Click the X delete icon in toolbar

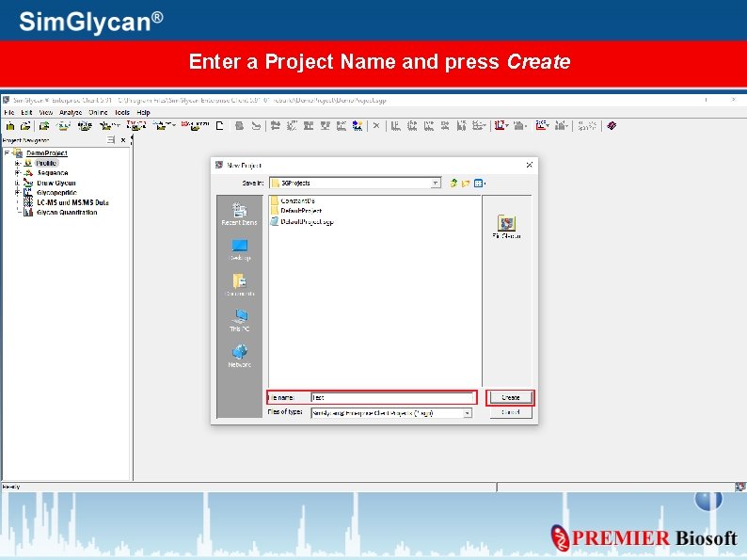(376, 126)
